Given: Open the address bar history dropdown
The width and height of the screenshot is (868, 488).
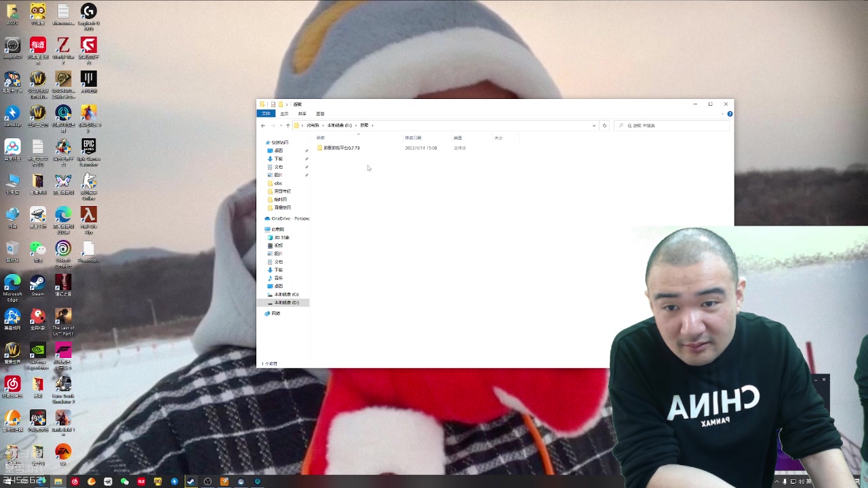Looking at the screenshot, I should point(594,125).
